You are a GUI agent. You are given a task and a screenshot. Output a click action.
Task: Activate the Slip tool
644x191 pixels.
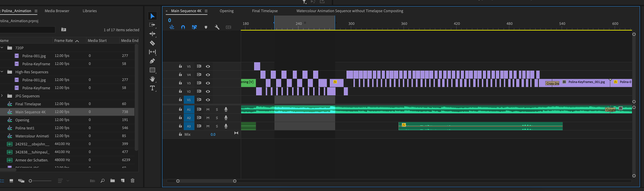click(152, 52)
